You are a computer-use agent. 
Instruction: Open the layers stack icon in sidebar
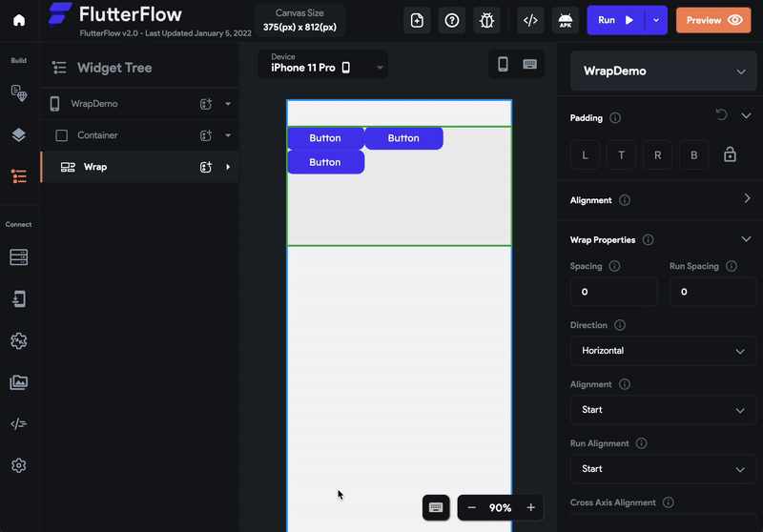[19, 134]
